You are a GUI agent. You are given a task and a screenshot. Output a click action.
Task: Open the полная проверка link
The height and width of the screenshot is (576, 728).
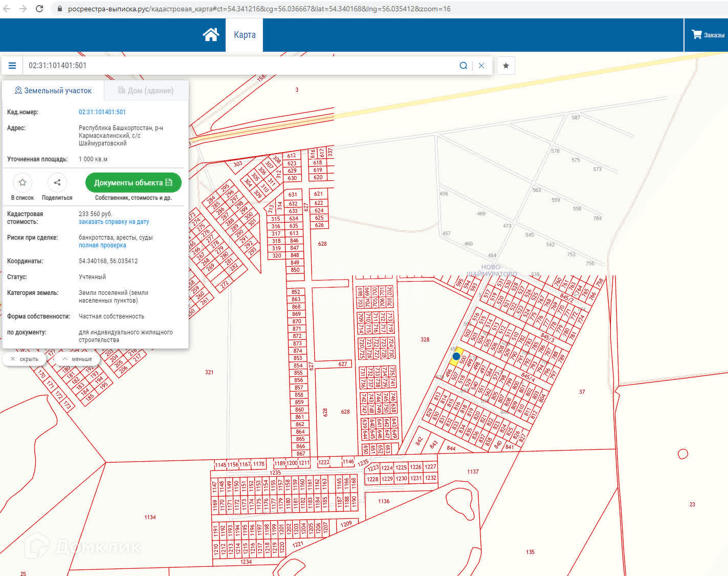tap(102, 245)
